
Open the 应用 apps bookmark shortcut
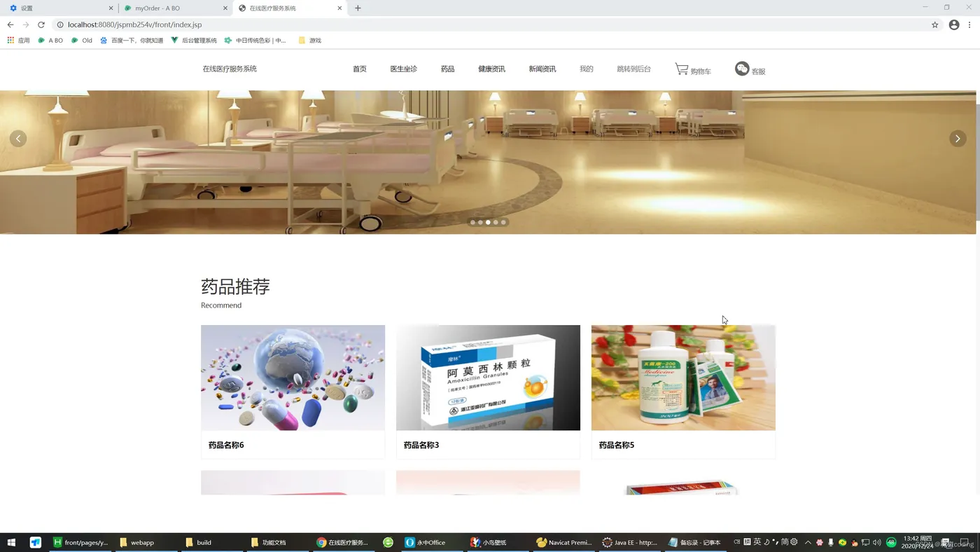(18, 41)
